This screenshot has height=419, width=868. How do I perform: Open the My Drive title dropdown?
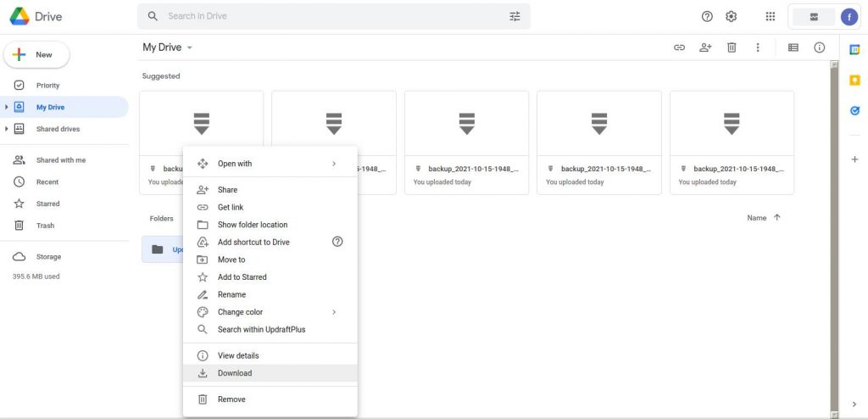167,47
